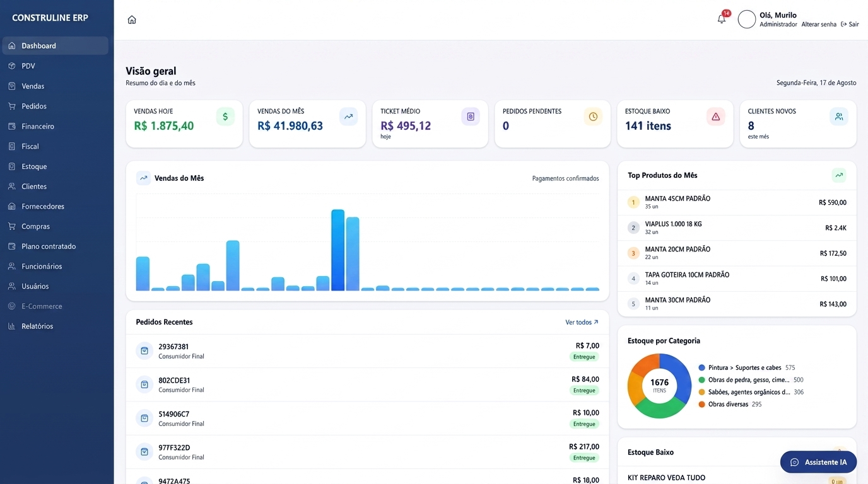Image resolution: width=868 pixels, height=484 pixels.
Task: Click the R$ 2.4K value for VIAPLUS
Action: point(836,228)
